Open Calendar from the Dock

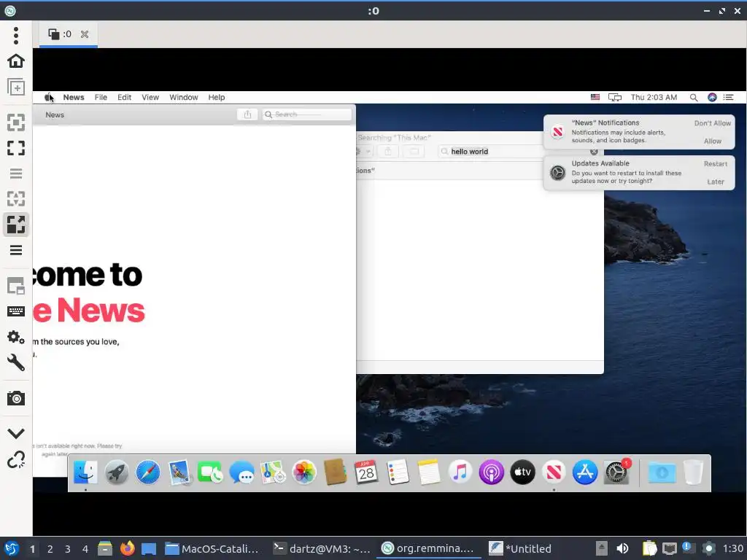366,472
